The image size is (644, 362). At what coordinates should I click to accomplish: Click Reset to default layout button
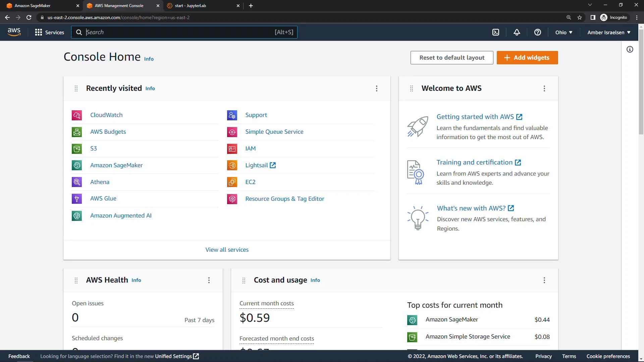(x=451, y=58)
